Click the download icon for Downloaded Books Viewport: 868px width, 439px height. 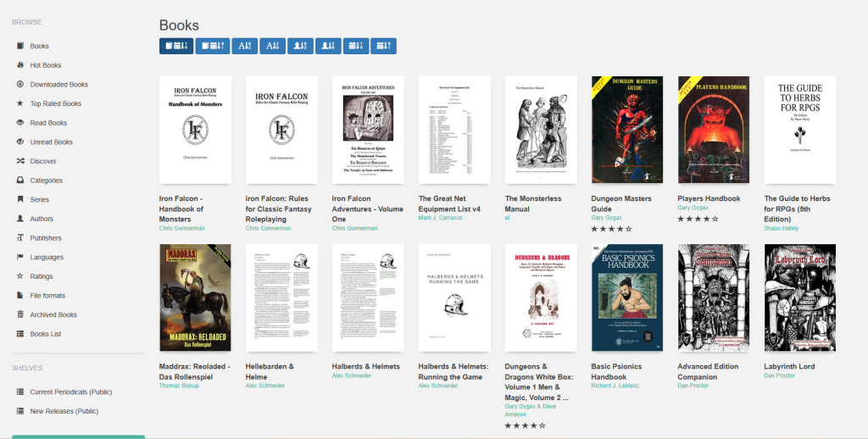(20, 84)
